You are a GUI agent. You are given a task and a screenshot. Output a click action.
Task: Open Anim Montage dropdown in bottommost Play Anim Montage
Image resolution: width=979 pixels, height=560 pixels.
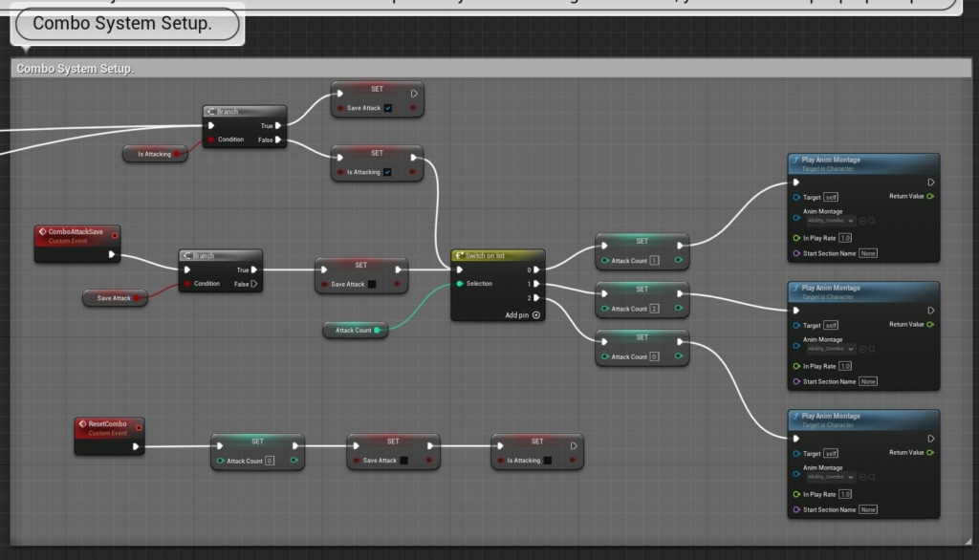[x=831, y=477]
